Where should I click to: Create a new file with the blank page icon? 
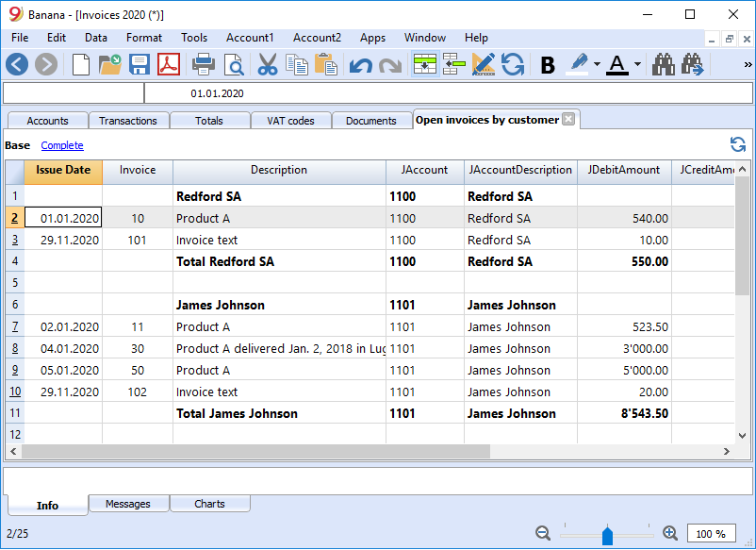pyautogui.click(x=80, y=64)
